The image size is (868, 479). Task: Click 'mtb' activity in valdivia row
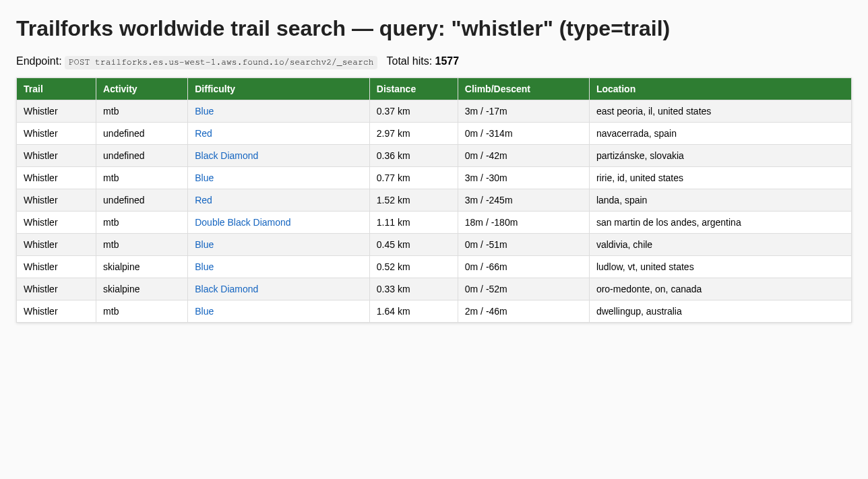[111, 245]
